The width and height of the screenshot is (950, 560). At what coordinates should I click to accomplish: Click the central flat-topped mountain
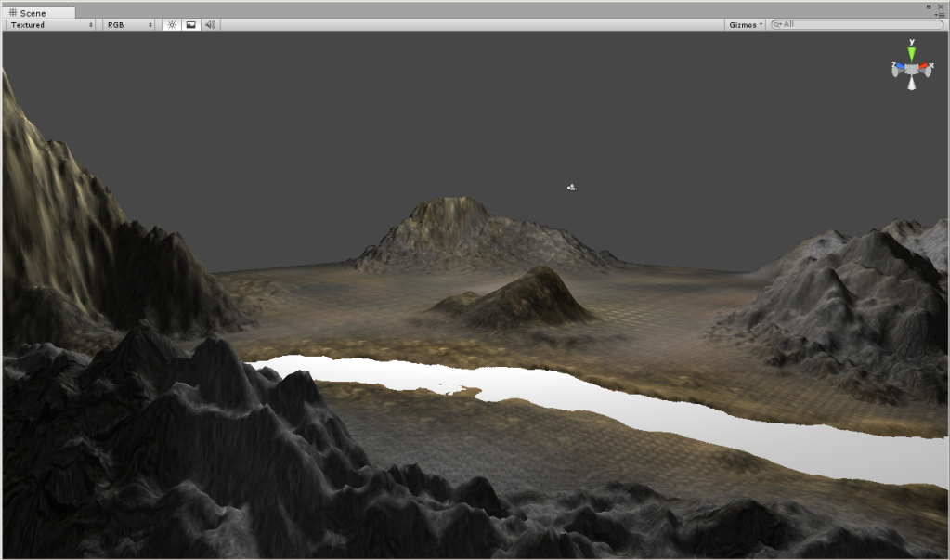coord(455,223)
